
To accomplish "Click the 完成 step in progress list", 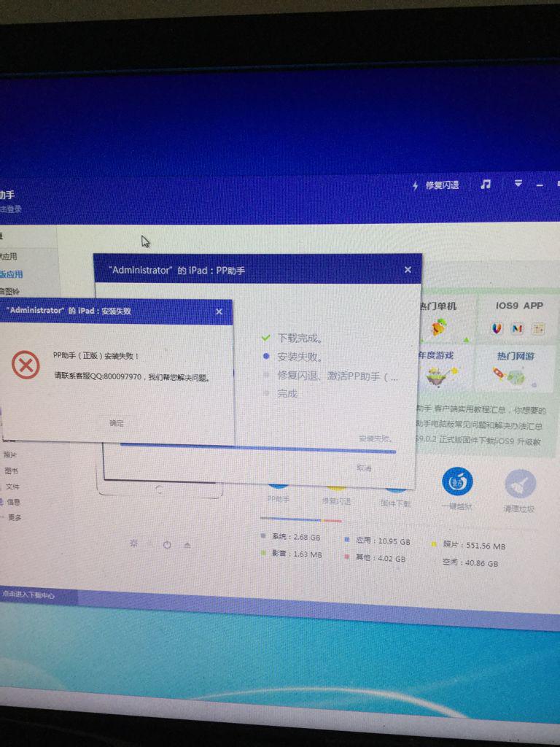I will pyautogui.click(x=287, y=393).
